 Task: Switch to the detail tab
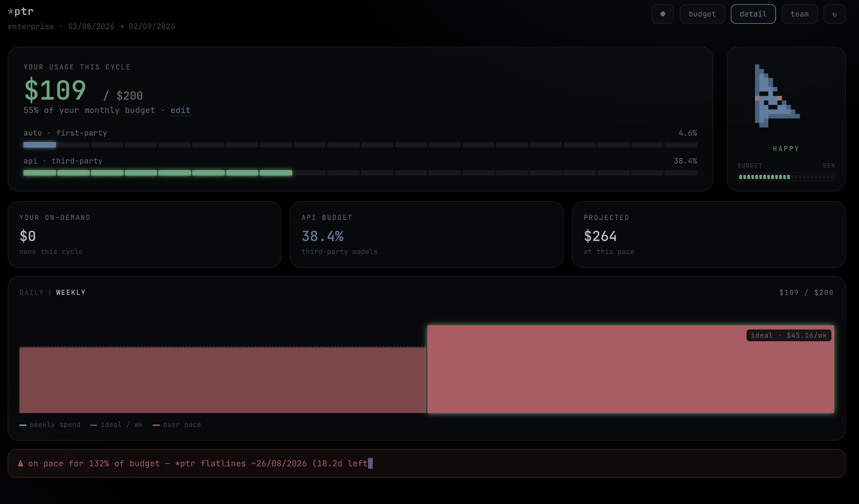753,14
